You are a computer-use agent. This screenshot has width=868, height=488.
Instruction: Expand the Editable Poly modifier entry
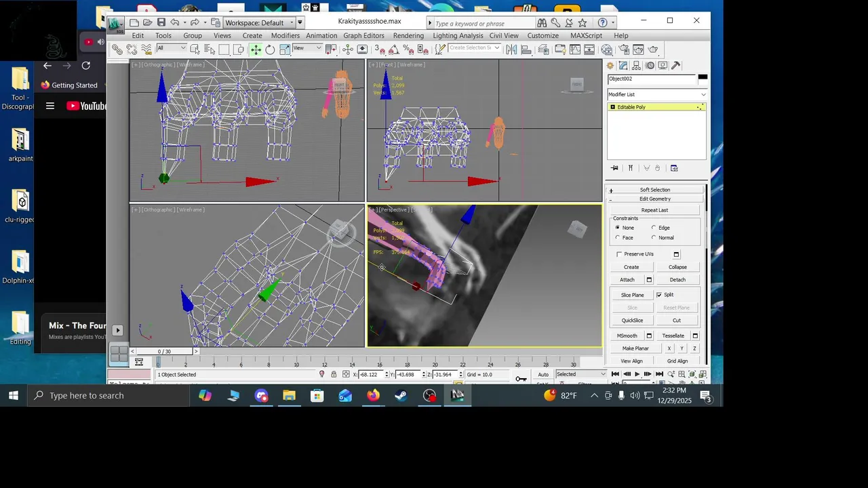(x=613, y=107)
